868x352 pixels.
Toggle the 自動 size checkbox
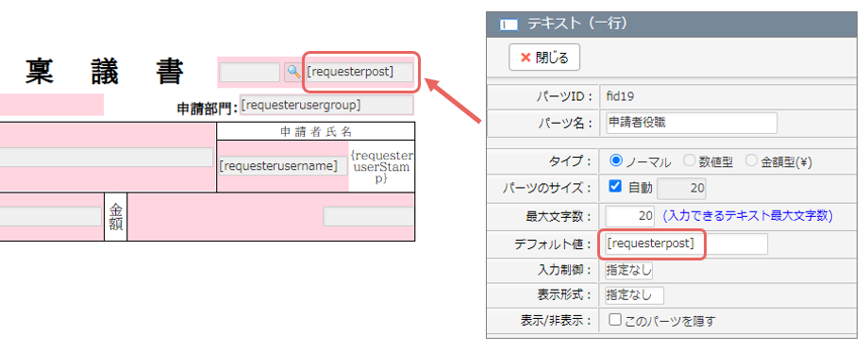pyautogui.click(x=615, y=187)
